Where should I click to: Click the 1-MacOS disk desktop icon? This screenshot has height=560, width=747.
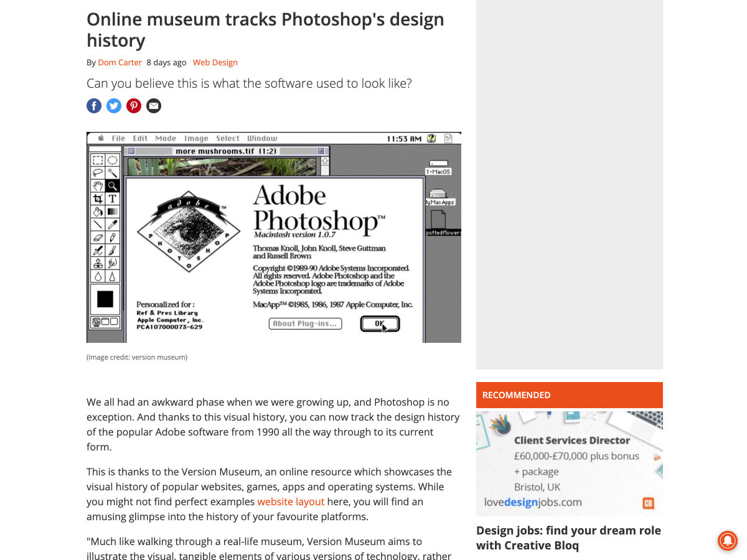click(438, 167)
